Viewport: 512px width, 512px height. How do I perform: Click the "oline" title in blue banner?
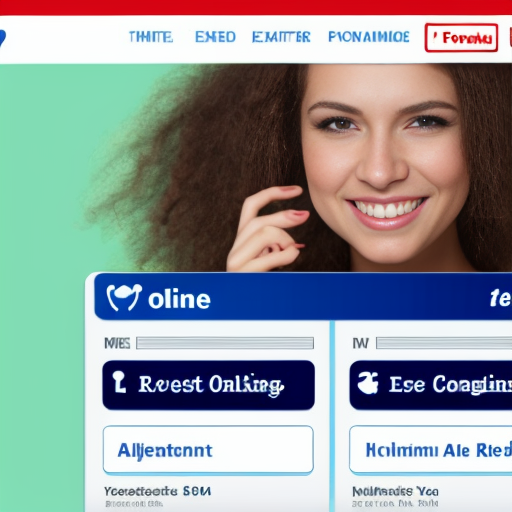179,299
